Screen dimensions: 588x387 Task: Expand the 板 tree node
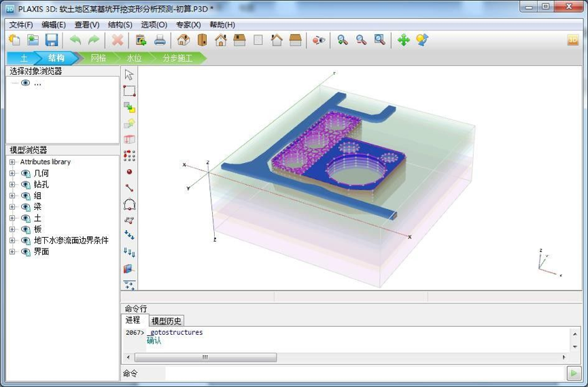[12, 229]
